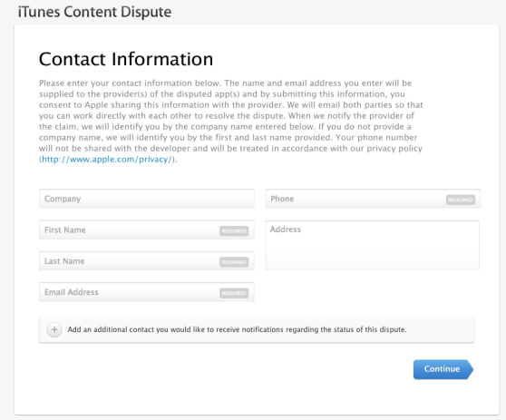Click the Email Address field

click(x=147, y=292)
